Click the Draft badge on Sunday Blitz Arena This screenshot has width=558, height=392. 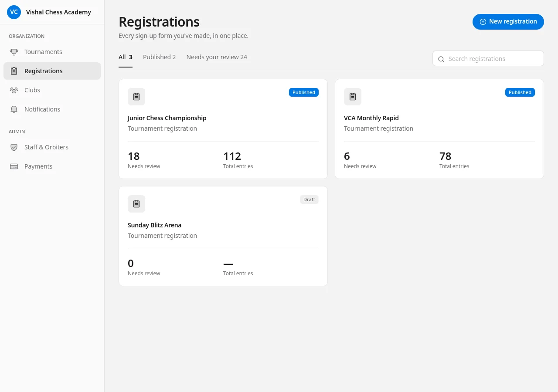pyautogui.click(x=310, y=199)
